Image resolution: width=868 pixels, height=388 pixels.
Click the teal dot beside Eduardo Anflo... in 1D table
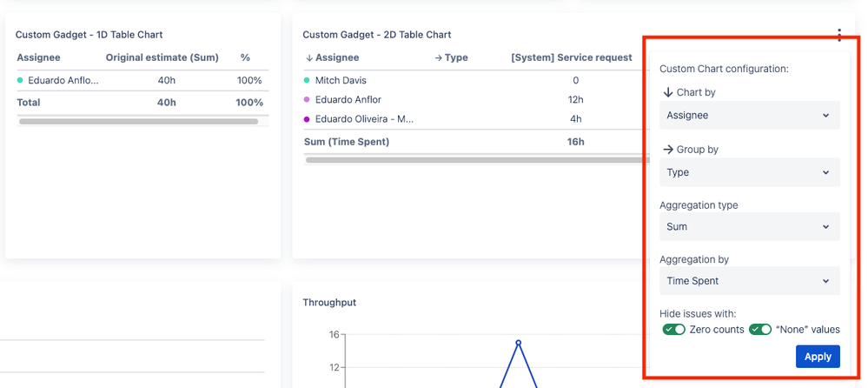[x=20, y=80]
